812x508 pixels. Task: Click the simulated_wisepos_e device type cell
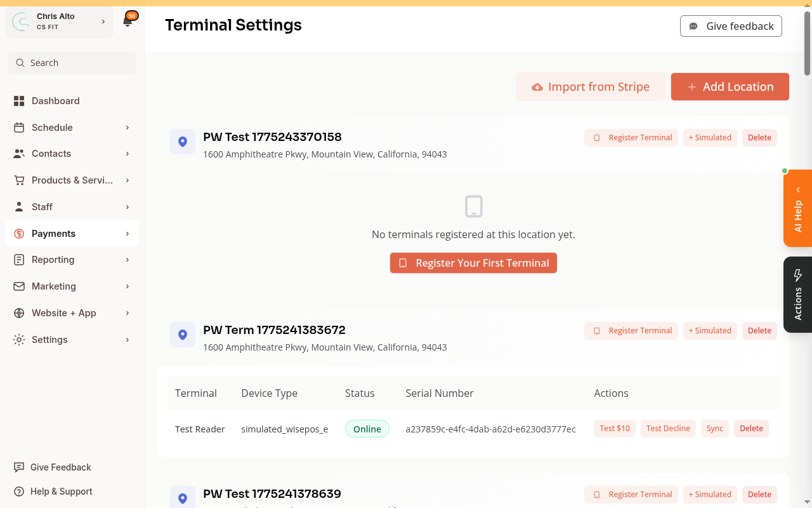pyautogui.click(x=285, y=429)
